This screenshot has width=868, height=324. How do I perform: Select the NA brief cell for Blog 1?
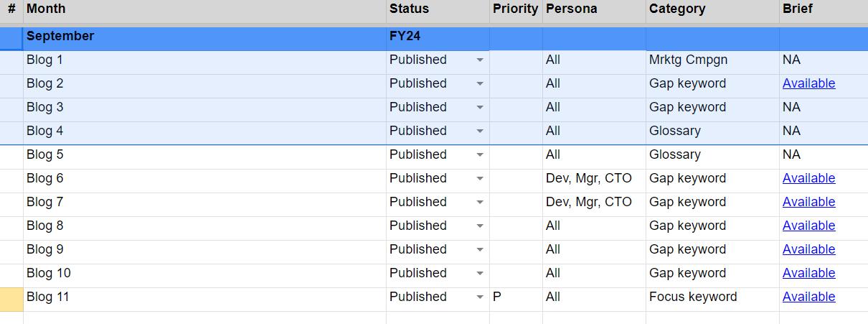click(x=824, y=63)
